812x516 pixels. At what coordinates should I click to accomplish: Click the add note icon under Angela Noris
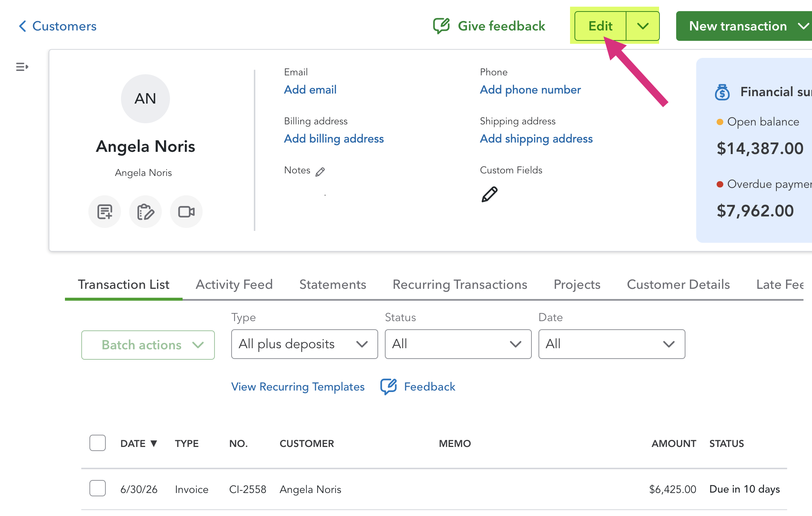click(x=105, y=212)
